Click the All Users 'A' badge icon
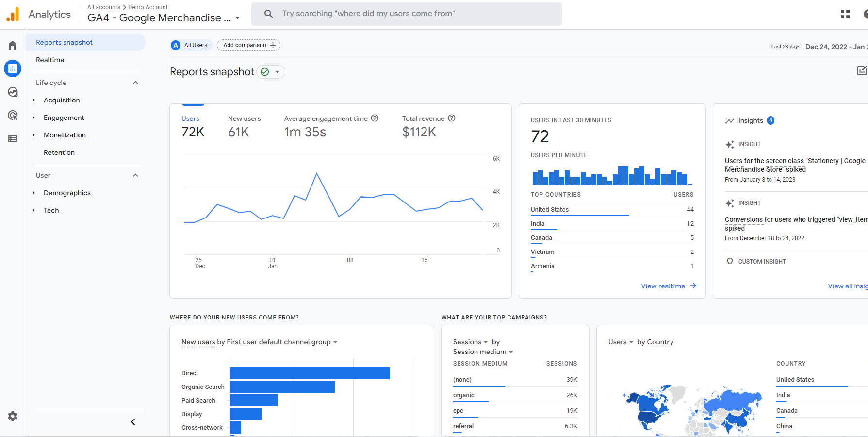This screenshot has height=437, width=868. coord(176,45)
